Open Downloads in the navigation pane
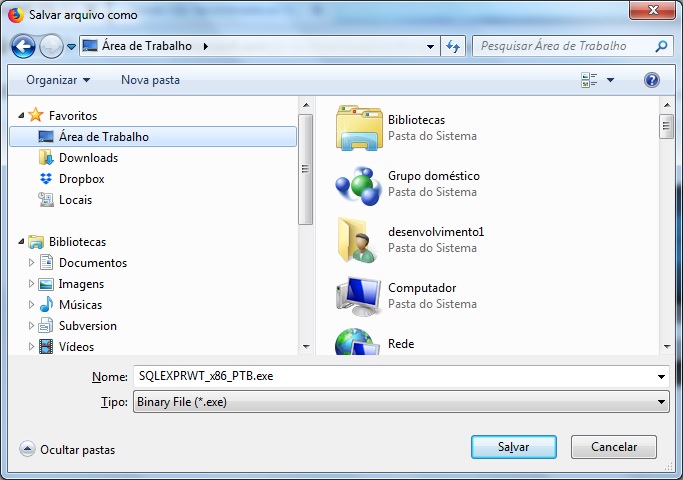Screen dimensions: 683x480 88,158
